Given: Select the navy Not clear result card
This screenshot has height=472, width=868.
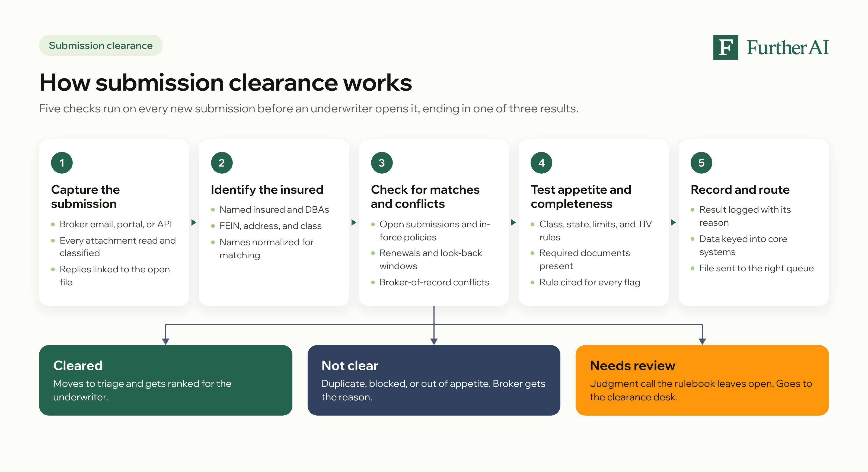Looking at the screenshot, I should pyautogui.click(x=434, y=380).
